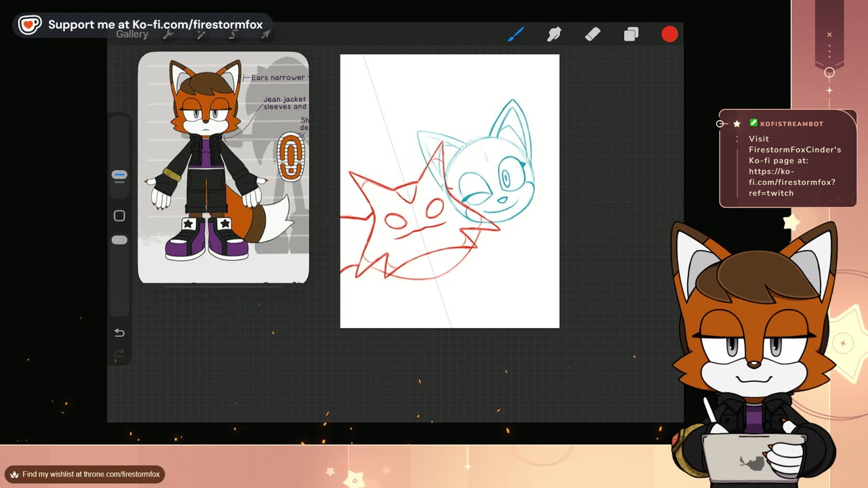Click the 'Ears narrower' annotation text

point(278,78)
